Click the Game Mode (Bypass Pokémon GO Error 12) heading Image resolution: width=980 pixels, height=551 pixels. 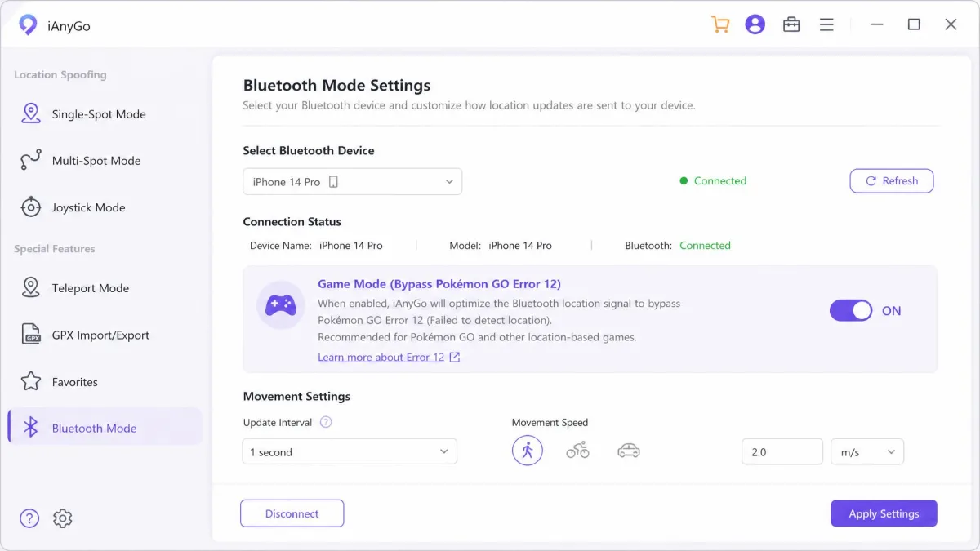coord(439,284)
